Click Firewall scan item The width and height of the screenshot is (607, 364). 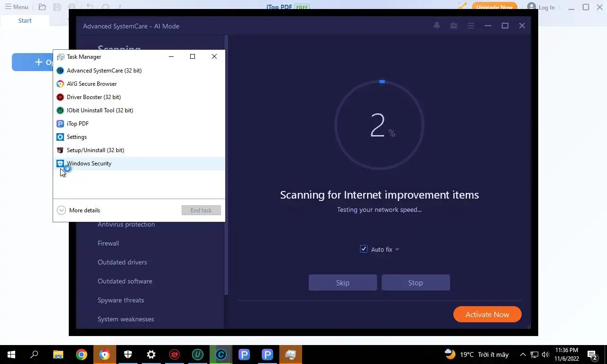coord(108,244)
